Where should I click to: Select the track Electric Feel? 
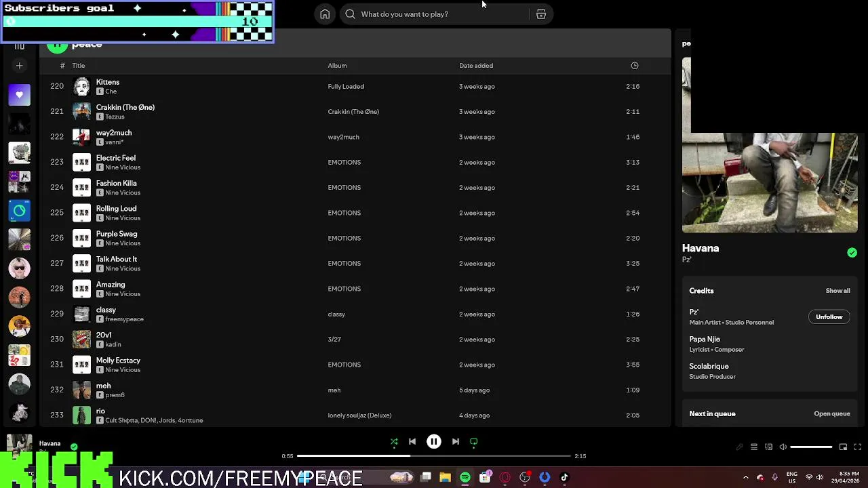[x=115, y=158]
